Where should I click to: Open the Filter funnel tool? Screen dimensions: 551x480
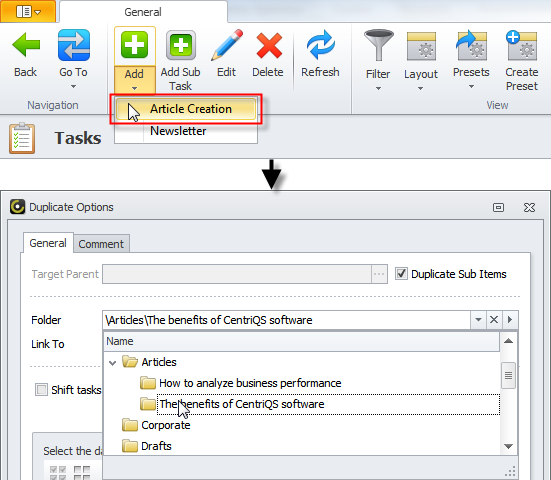[378, 45]
